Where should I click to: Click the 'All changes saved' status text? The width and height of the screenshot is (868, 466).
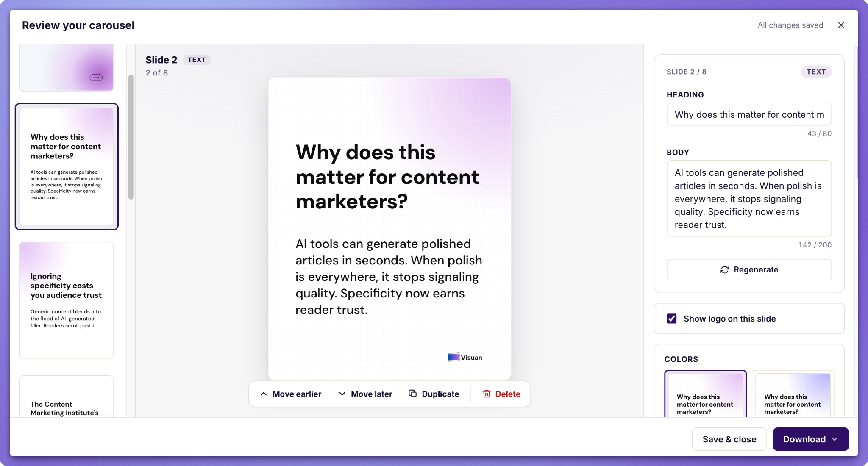point(790,25)
